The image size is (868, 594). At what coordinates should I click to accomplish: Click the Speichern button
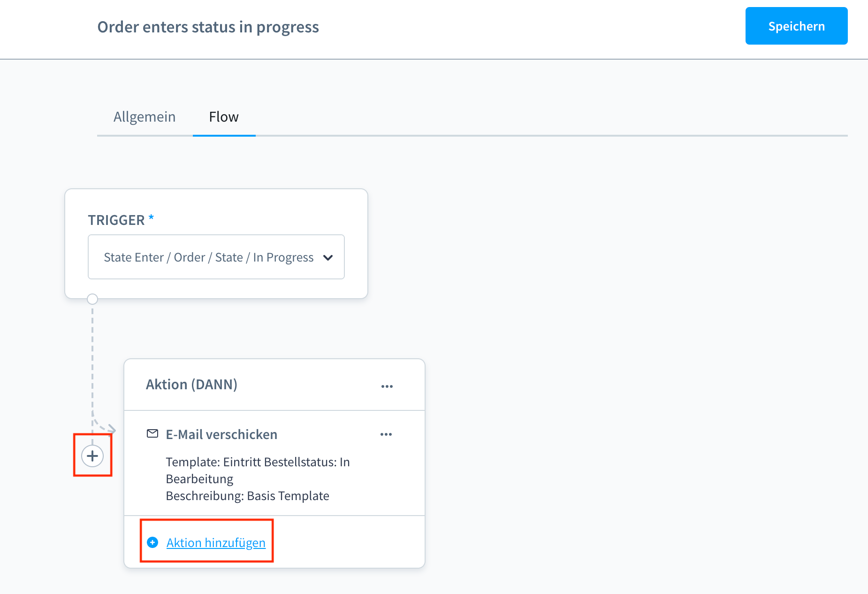[796, 26]
